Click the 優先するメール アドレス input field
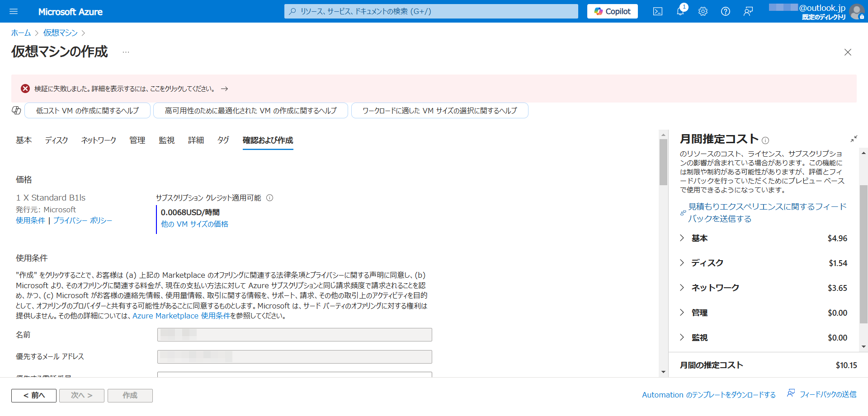 pos(294,357)
